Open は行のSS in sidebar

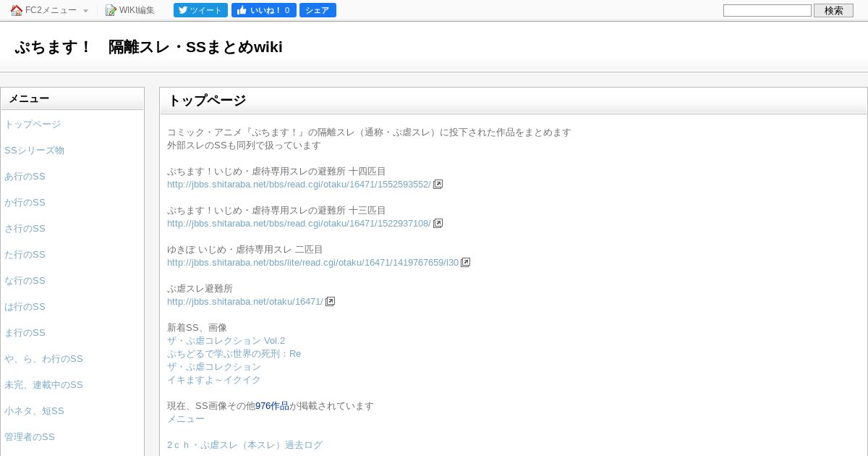(x=25, y=307)
